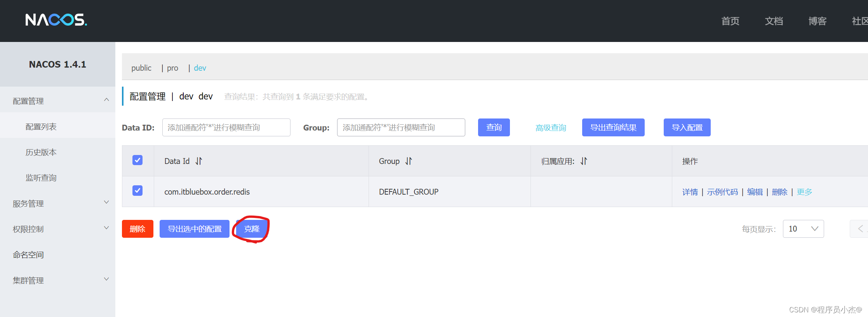
Task: Click the NACOS 1.4.1 version label
Action: pyautogui.click(x=57, y=64)
